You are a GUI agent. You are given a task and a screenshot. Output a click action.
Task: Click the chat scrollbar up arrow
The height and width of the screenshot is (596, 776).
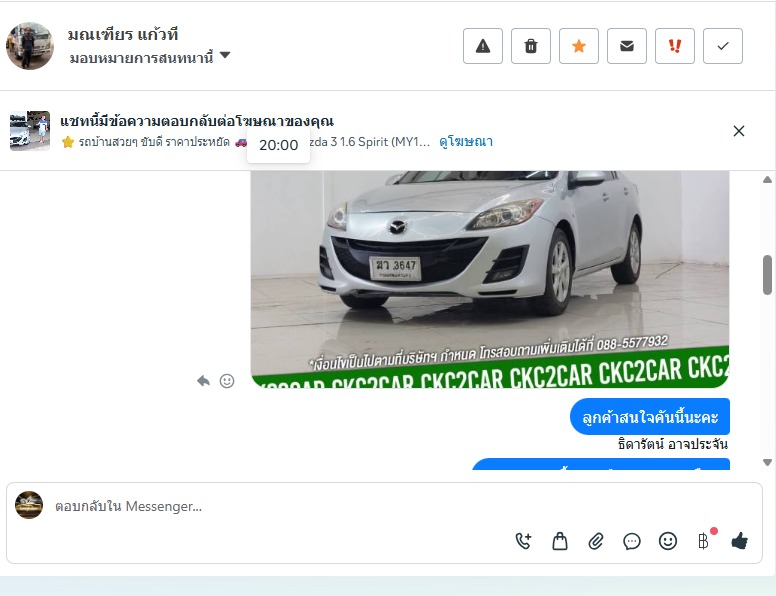click(768, 179)
